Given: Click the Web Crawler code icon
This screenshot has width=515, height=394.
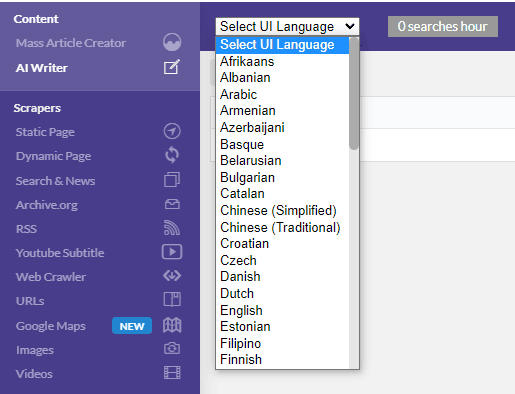Looking at the screenshot, I should tap(172, 276).
